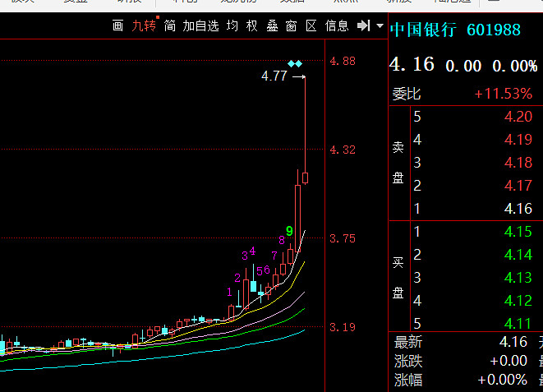
Task: Open the 信息 info panel
Action: tap(337, 26)
